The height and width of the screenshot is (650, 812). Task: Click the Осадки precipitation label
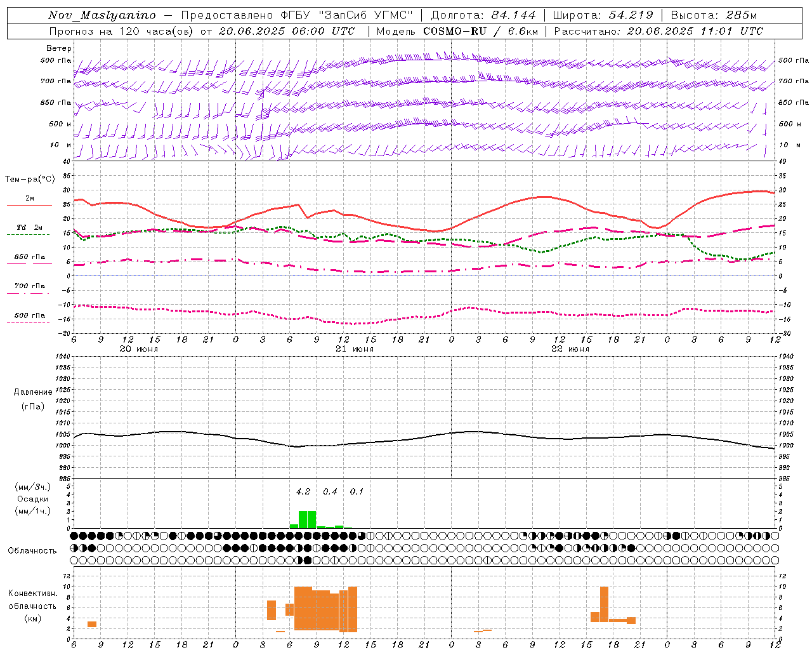click(33, 499)
